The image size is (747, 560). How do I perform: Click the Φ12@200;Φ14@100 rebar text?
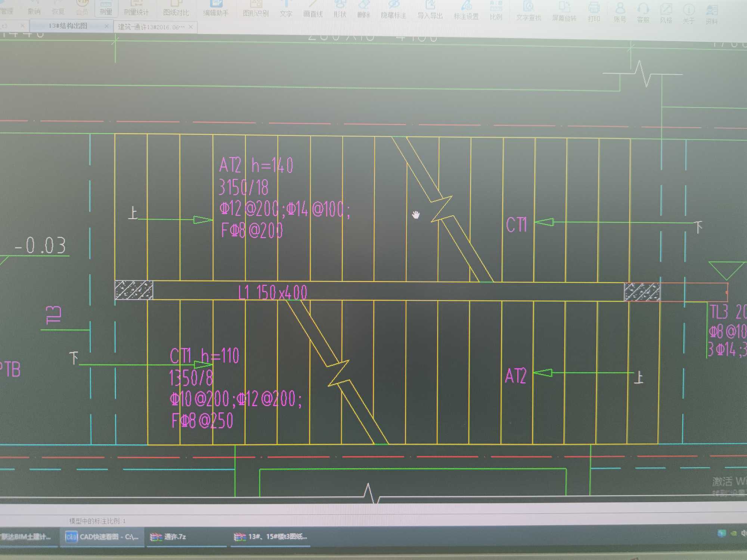(285, 209)
